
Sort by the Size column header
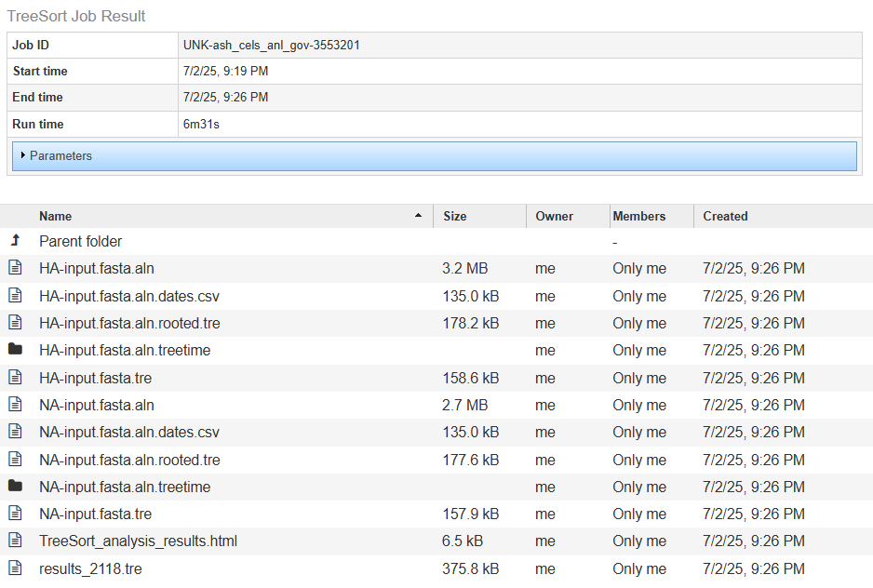(455, 216)
